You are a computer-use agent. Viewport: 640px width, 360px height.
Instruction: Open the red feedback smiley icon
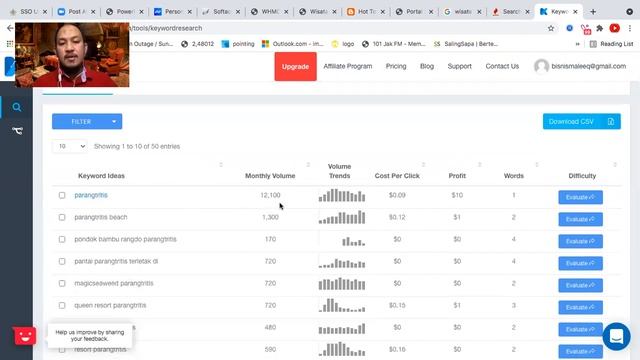[x=24, y=336]
